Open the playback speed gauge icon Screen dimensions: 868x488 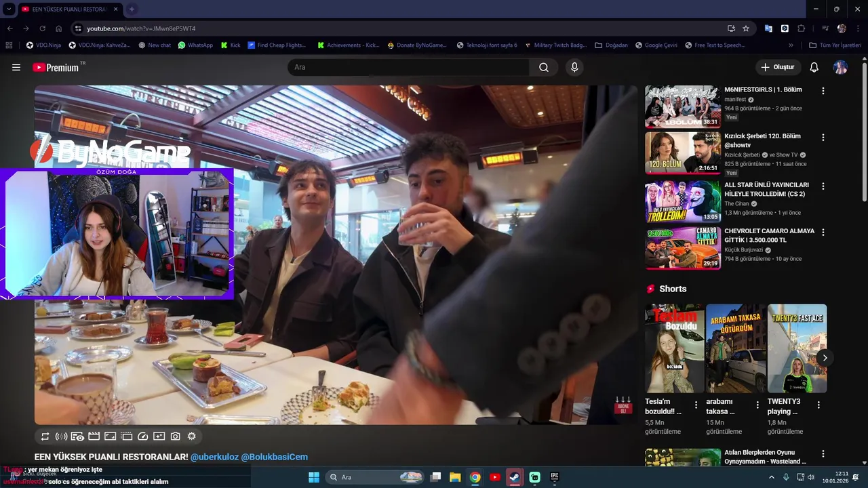click(142, 436)
